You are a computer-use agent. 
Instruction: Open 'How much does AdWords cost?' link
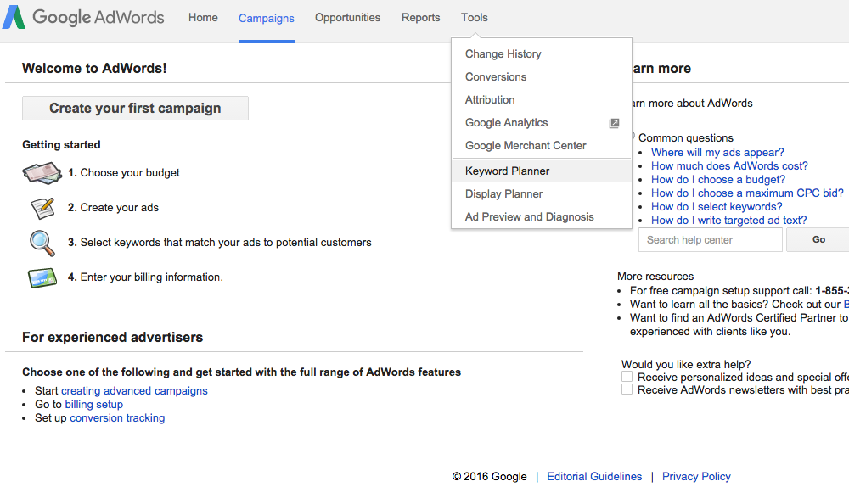729,166
